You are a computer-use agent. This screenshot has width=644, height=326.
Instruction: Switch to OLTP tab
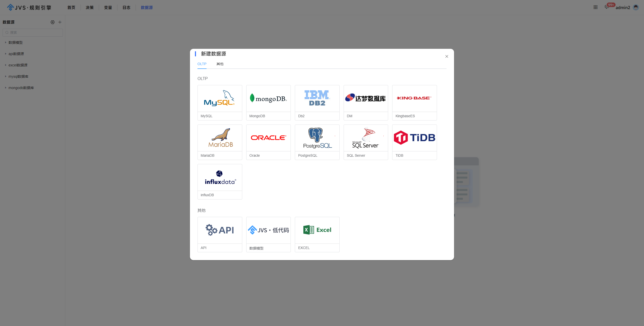[202, 64]
